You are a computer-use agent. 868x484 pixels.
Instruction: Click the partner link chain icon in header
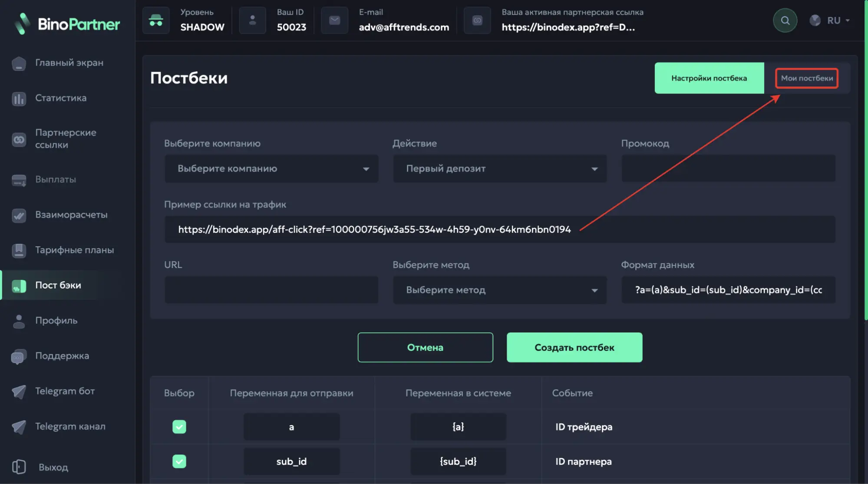point(477,20)
